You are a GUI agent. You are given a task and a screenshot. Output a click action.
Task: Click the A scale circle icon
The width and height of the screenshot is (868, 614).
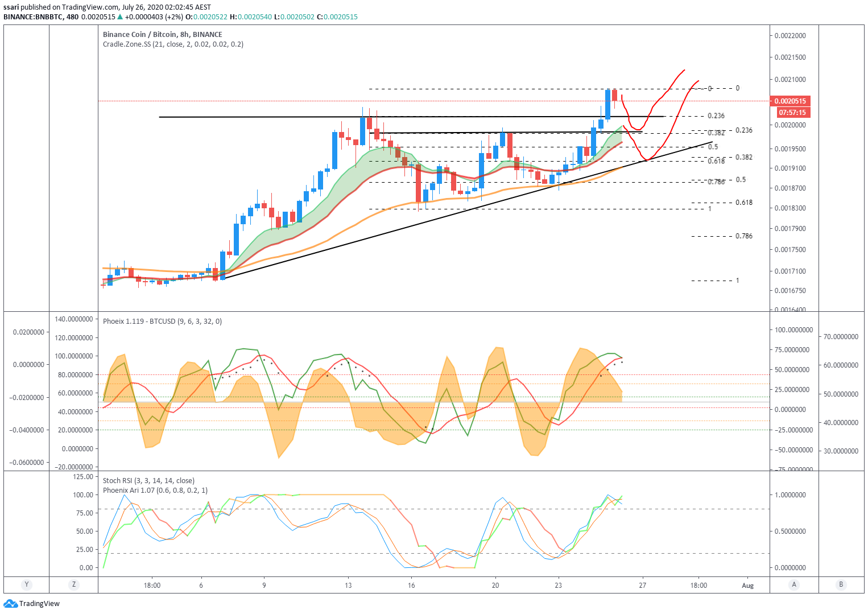tap(793, 584)
